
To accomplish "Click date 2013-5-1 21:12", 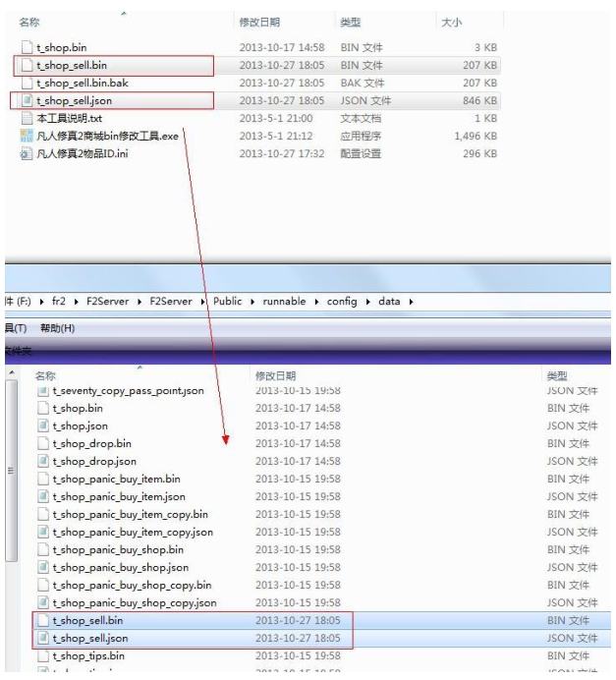I will point(276,136).
